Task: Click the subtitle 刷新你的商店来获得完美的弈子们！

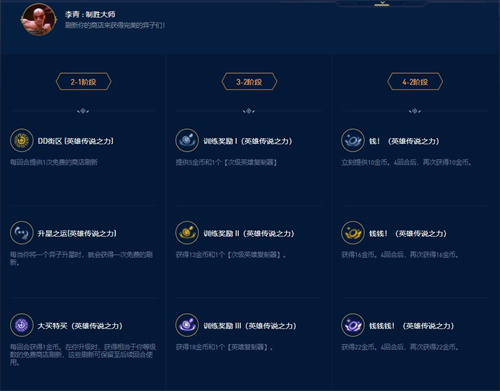Action: [x=115, y=25]
